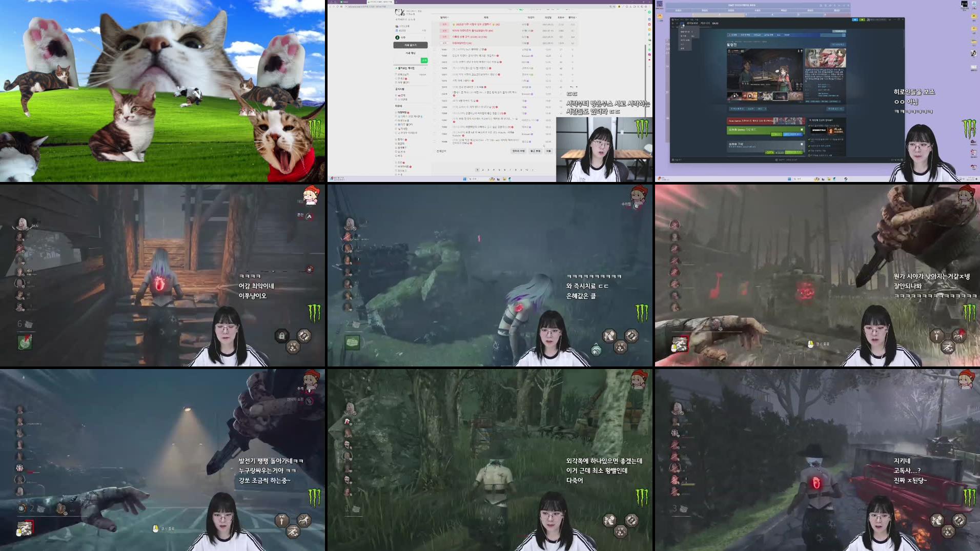Click top survivor portrait in red car frame

pos(677,408)
